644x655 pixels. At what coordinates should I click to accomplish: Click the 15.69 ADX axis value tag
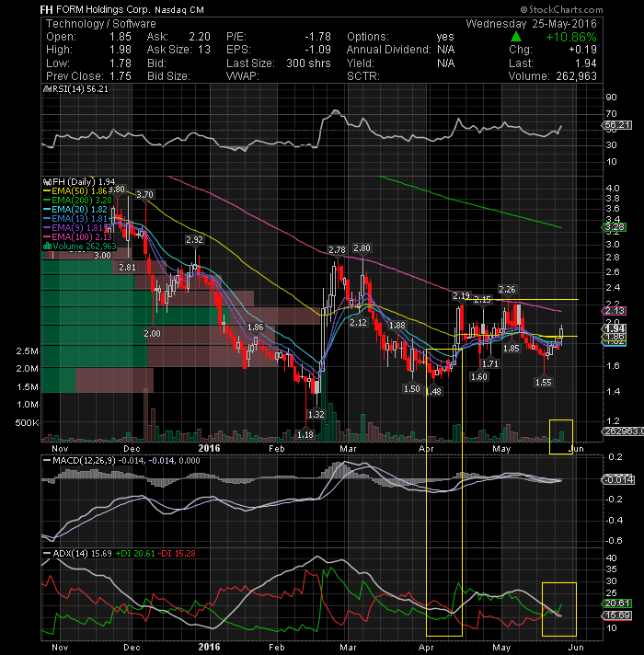[616, 615]
